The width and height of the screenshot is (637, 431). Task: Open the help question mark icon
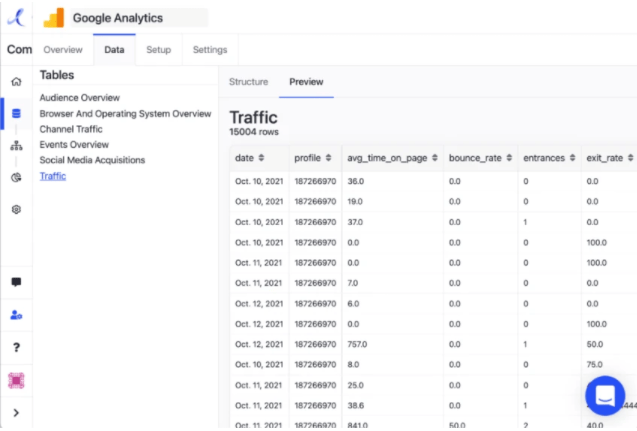click(x=16, y=348)
